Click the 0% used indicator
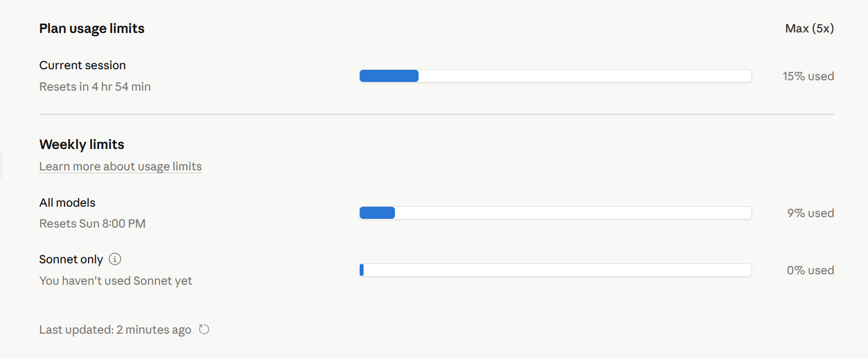 [x=811, y=270]
